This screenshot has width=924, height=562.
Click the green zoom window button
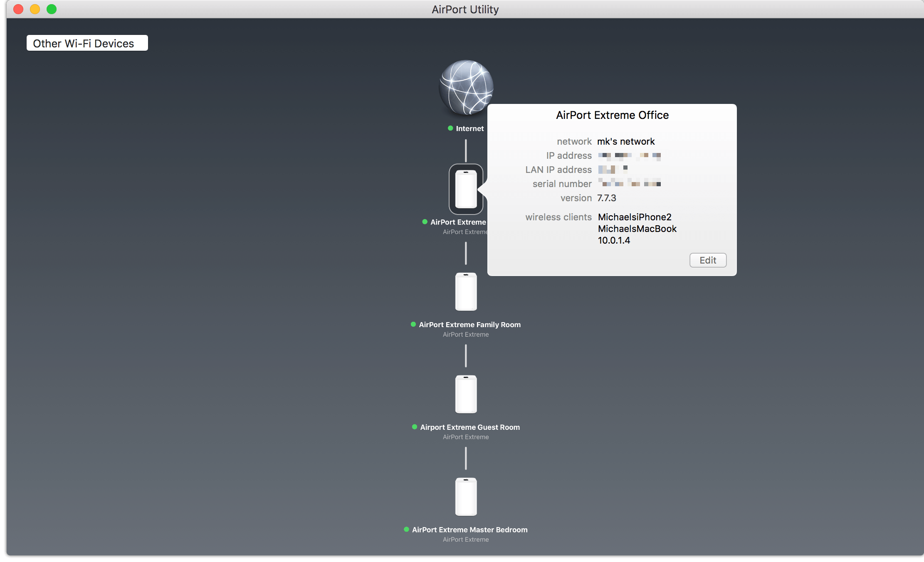tap(52, 9)
